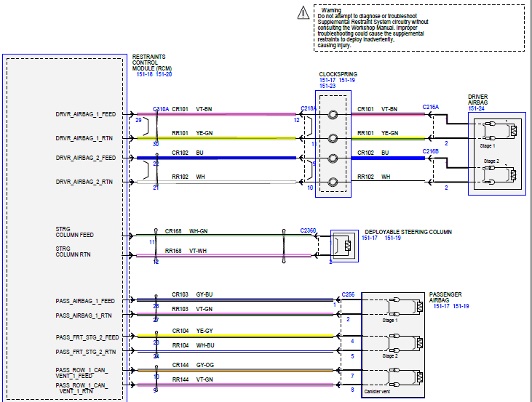532x402 pixels.
Task: Click CR102 BU label next to C216B
Action: coord(373,153)
